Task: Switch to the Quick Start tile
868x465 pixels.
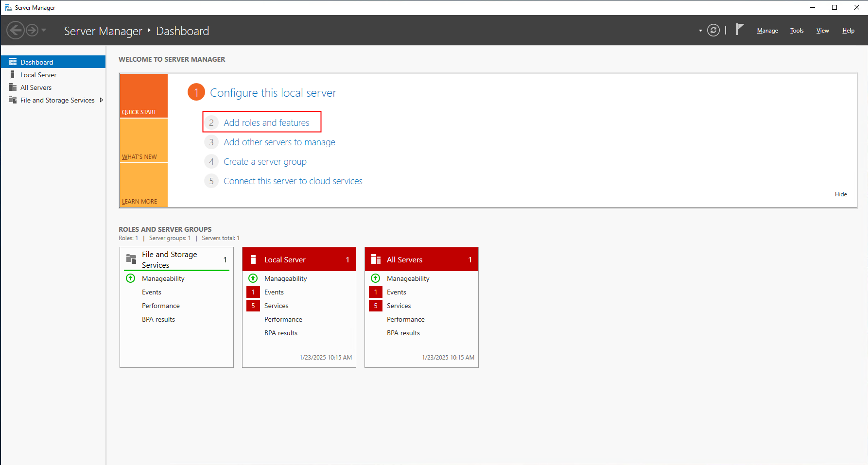Action: pyautogui.click(x=144, y=95)
